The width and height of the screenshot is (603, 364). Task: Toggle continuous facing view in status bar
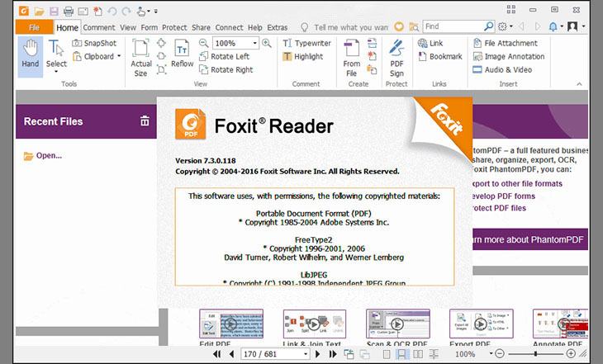point(434,354)
